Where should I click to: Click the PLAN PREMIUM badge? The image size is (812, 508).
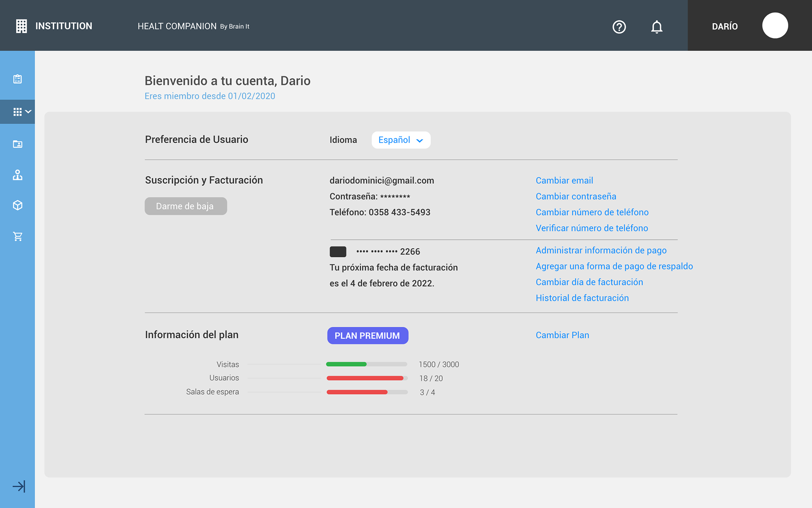[367, 336]
